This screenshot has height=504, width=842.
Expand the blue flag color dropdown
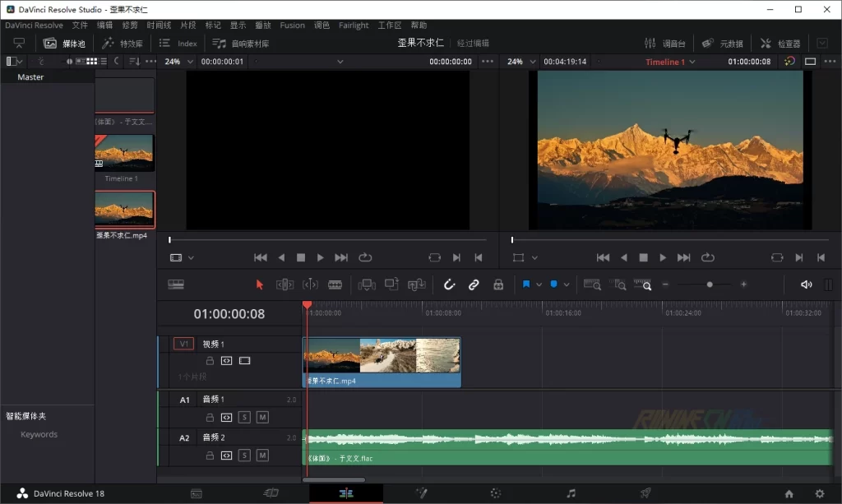[x=539, y=284]
